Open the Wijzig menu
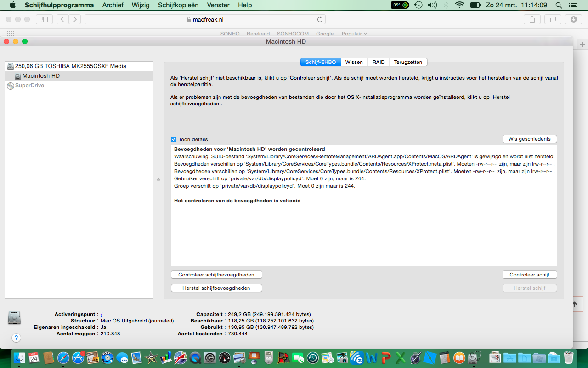 tap(141, 5)
